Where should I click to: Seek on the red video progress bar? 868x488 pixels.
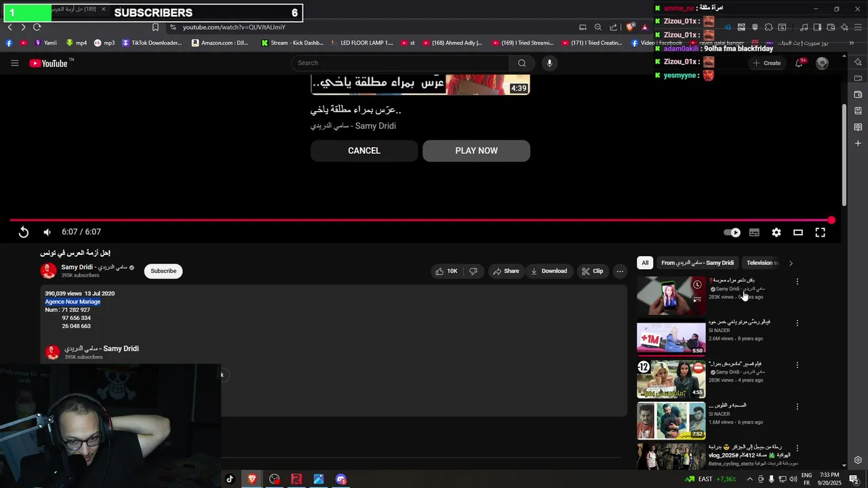coord(420,220)
